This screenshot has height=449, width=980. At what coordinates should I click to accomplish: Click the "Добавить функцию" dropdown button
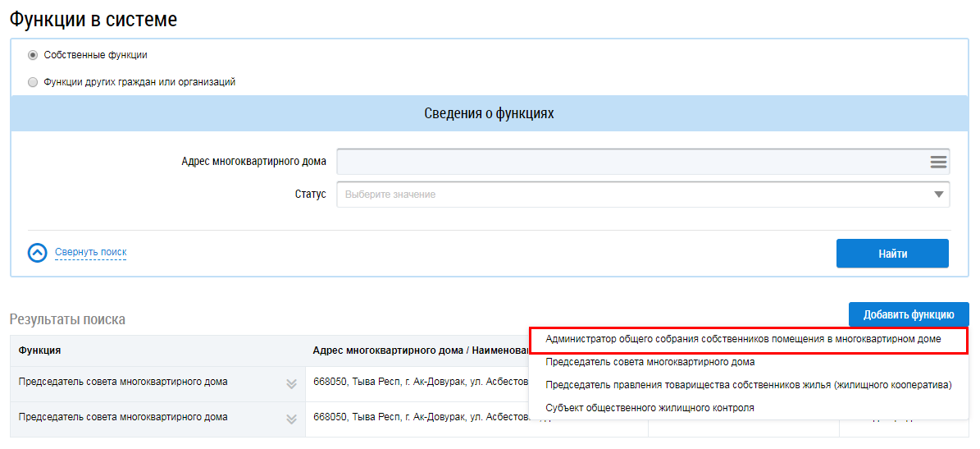(908, 314)
